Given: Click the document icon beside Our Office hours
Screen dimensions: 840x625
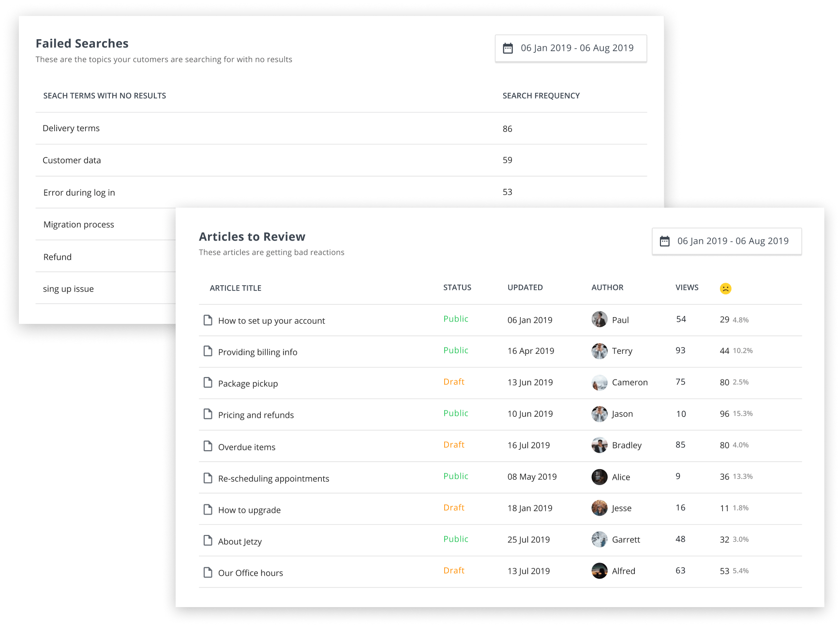Looking at the screenshot, I should click(208, 572).
